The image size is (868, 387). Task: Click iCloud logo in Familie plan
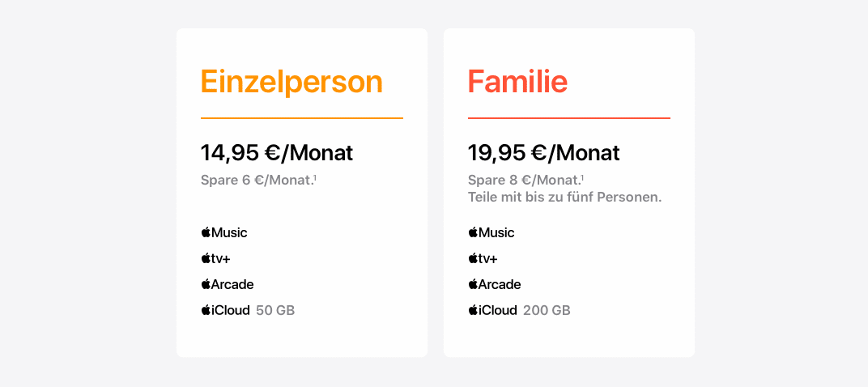pyautogui.click(x=493, y=310)
